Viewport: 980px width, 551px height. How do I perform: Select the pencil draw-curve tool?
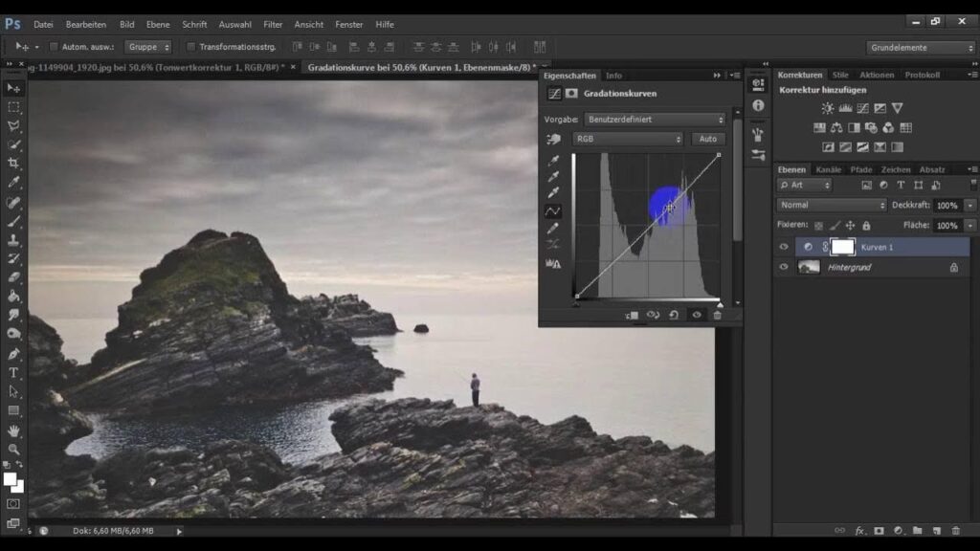(553, 229)
